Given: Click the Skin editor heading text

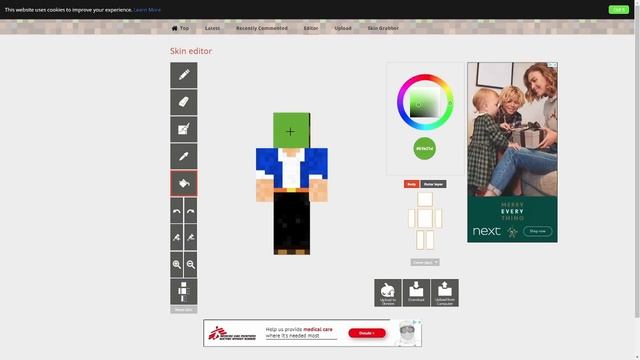Looking at the screenshot, I should 191,51.
